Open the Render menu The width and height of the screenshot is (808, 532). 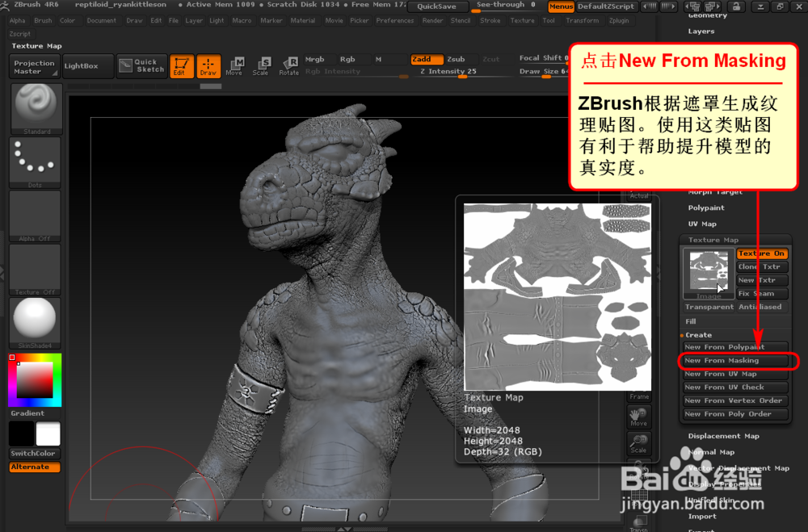(432, 21)
